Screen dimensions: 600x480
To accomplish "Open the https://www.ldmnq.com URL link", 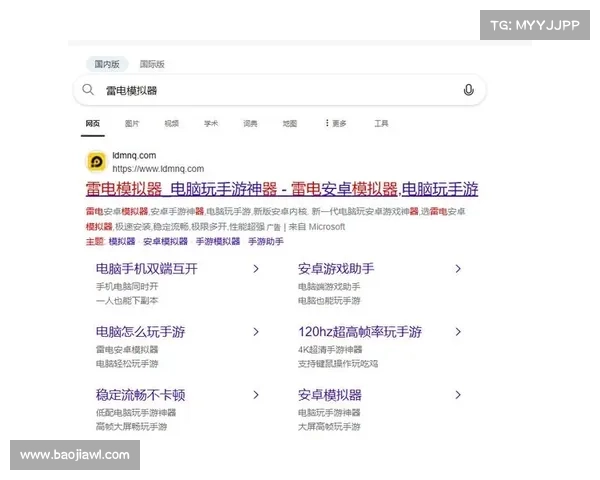I will [x=158, y=169].
